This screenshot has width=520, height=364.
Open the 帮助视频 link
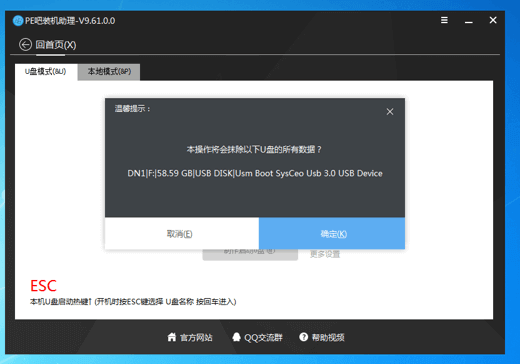pyautogui.click(x=328, y=337)
